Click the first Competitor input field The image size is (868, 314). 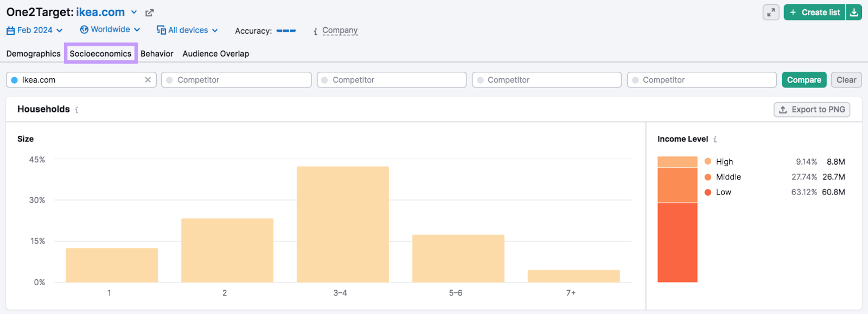237,80
